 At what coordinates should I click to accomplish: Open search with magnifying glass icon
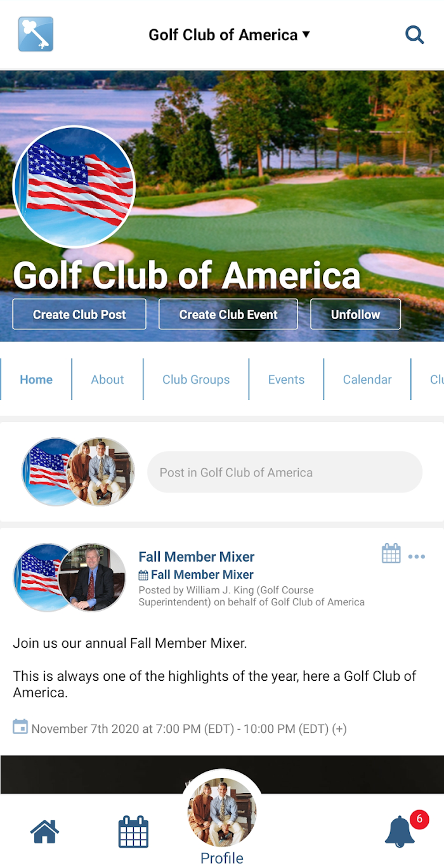pos(414,34)
